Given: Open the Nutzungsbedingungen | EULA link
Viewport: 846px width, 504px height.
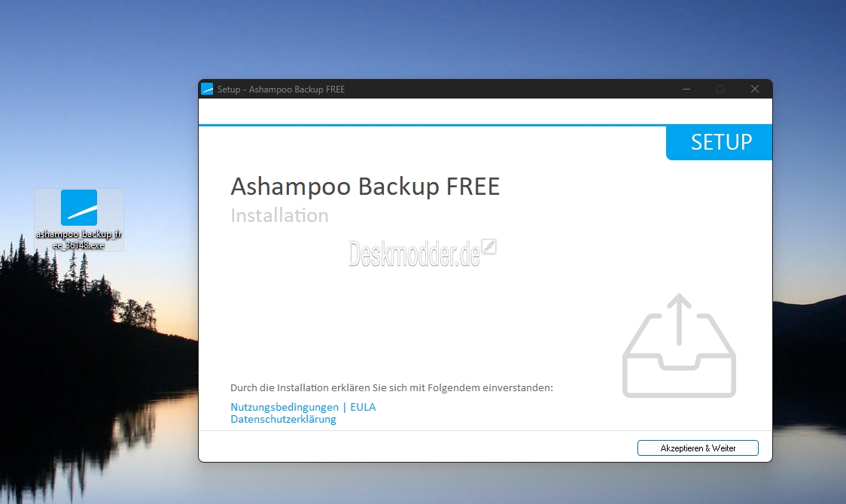Looking at the screenshot, I should coord(303,407).
